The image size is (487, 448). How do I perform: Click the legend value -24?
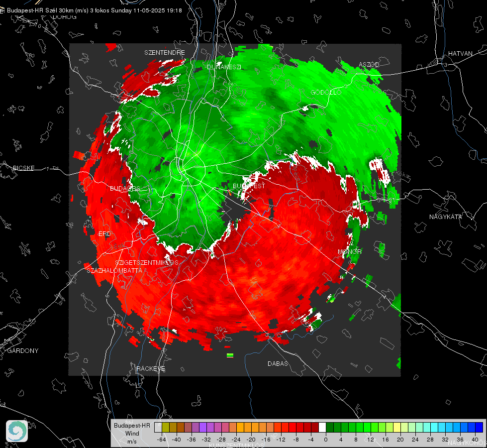[236, 440]
